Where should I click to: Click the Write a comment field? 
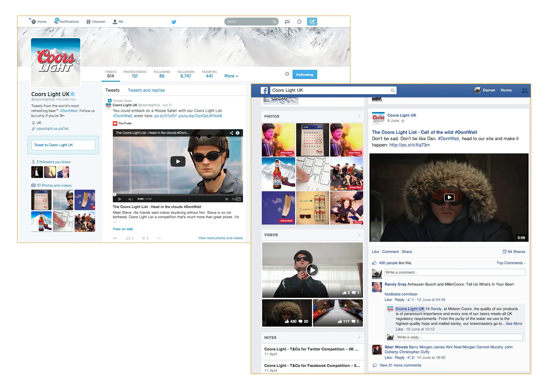coord(455,272)
